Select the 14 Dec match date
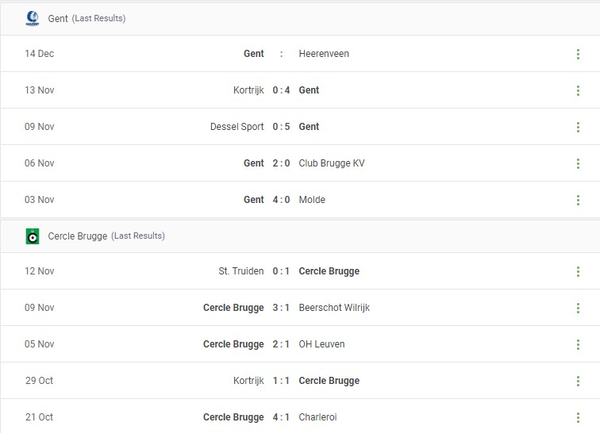Image resolution: width=600 pixels, height=433 pixels. 39,54
